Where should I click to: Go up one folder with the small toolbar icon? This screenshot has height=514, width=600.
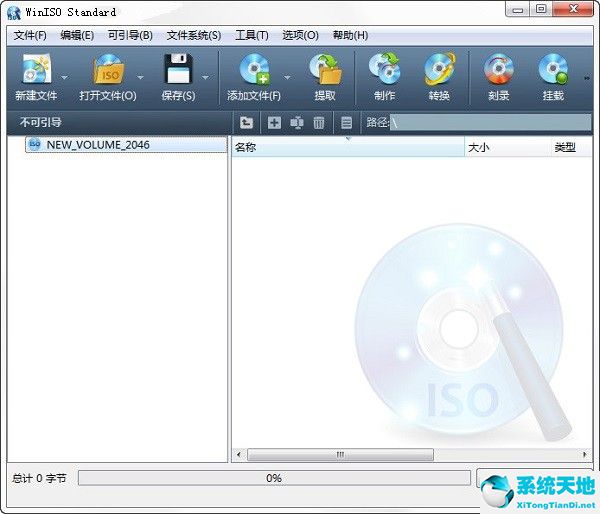[x=248, y=123]
